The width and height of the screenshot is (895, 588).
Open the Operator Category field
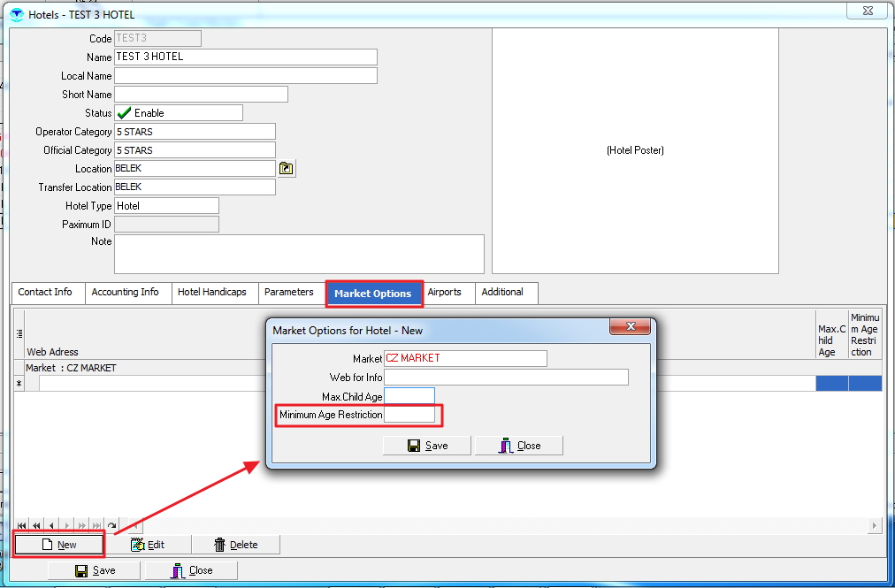click(195, 132)
